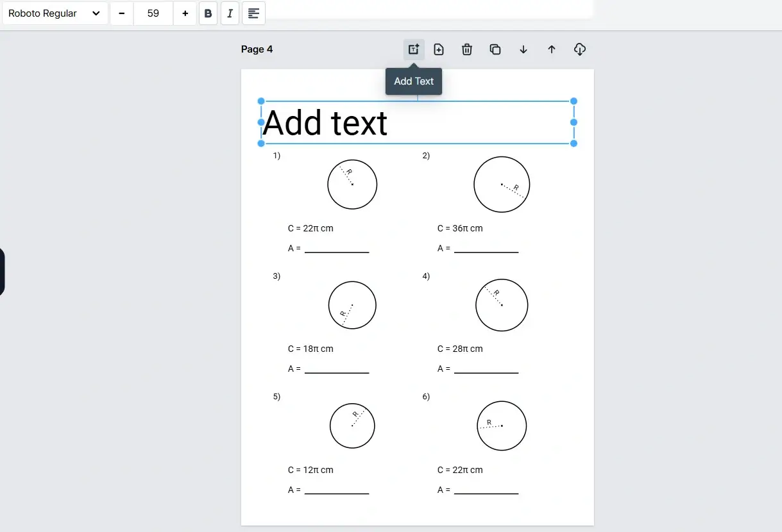Viewport: 782px width, 532px height.
Task: Move Page 4 down with the down arrow
Action: [523, 49]
